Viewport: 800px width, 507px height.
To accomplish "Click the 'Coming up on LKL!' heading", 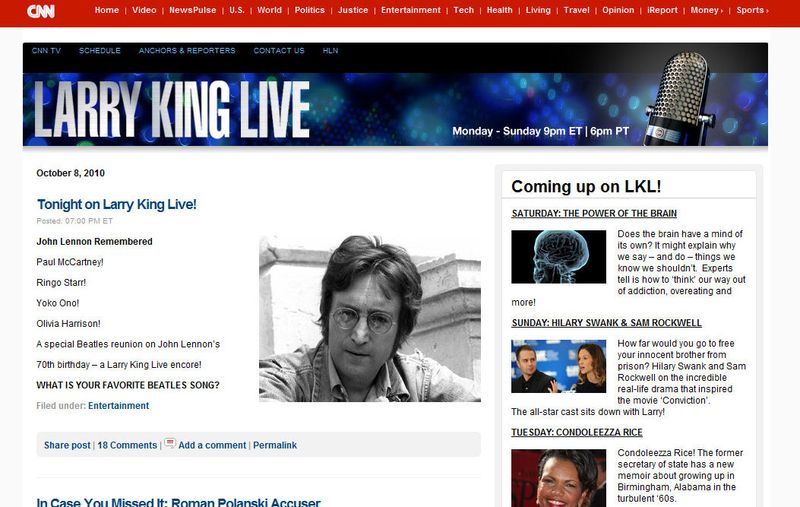I will (x=586, y=186).
